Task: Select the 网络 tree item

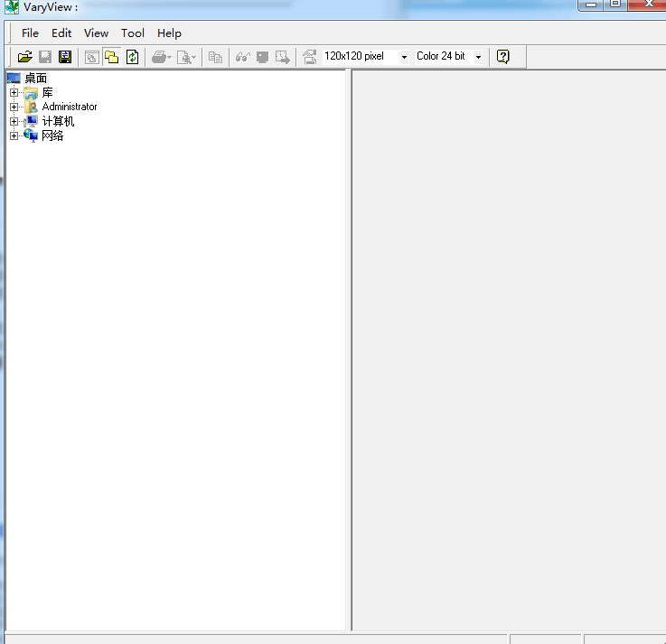Action: pyautogui.click(x=52, y=135)
